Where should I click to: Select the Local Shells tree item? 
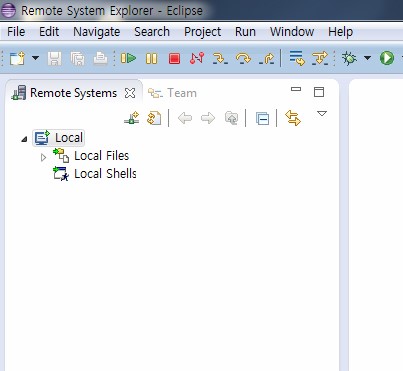click(95, 174)
